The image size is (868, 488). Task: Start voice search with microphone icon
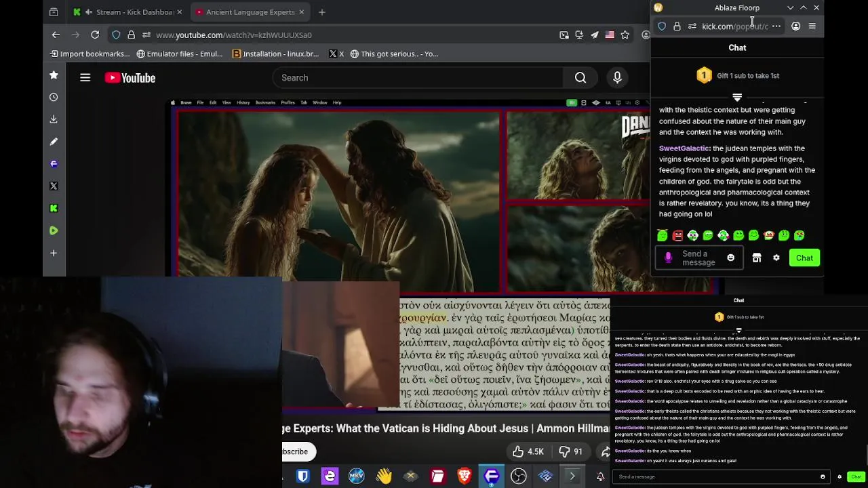pos(617,78)
